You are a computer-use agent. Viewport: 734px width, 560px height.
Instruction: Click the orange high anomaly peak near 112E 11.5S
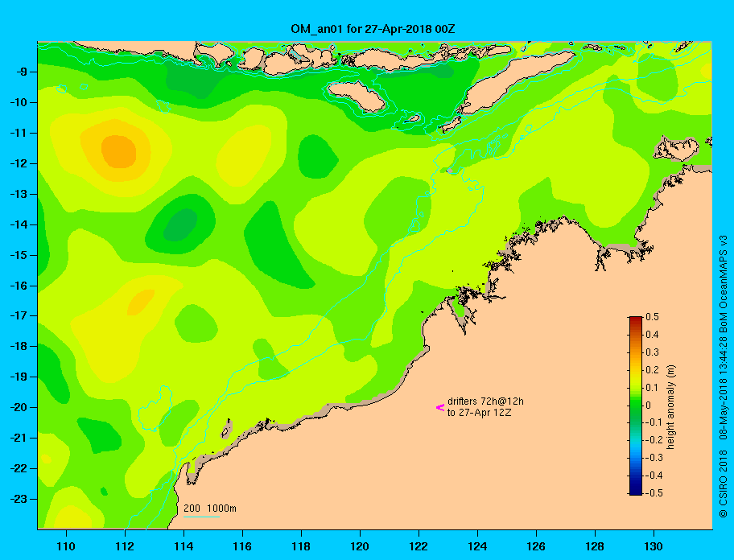point(119,151)
